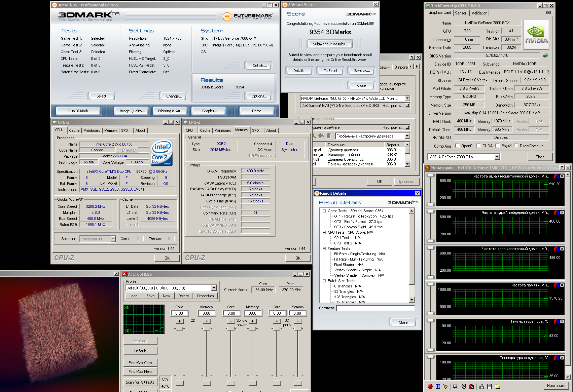
Task: Click the Run 3DMark button
Action: (78, 111)
